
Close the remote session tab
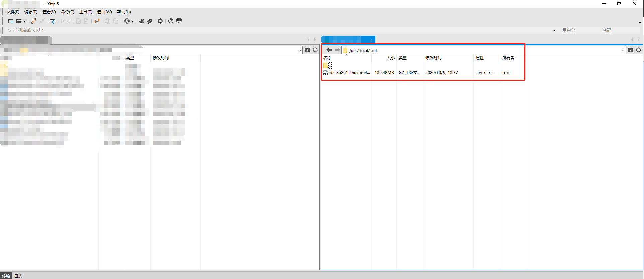click(x=371, y=40)
